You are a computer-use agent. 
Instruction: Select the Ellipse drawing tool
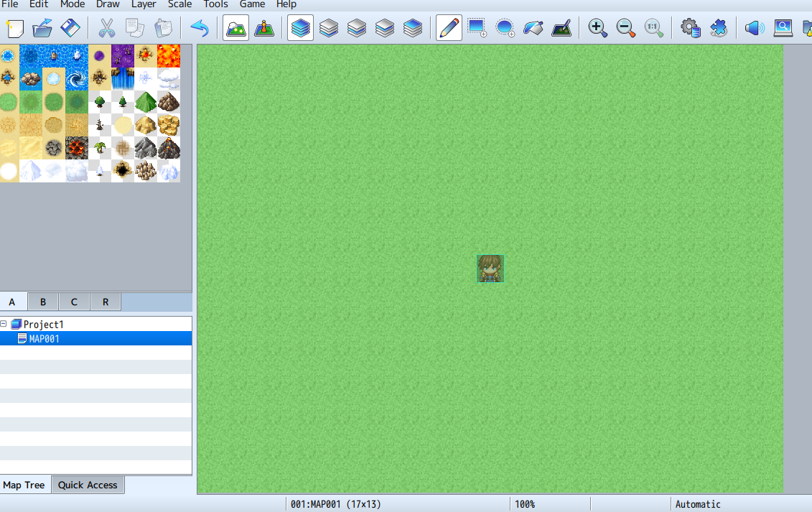tap(505, 28)
